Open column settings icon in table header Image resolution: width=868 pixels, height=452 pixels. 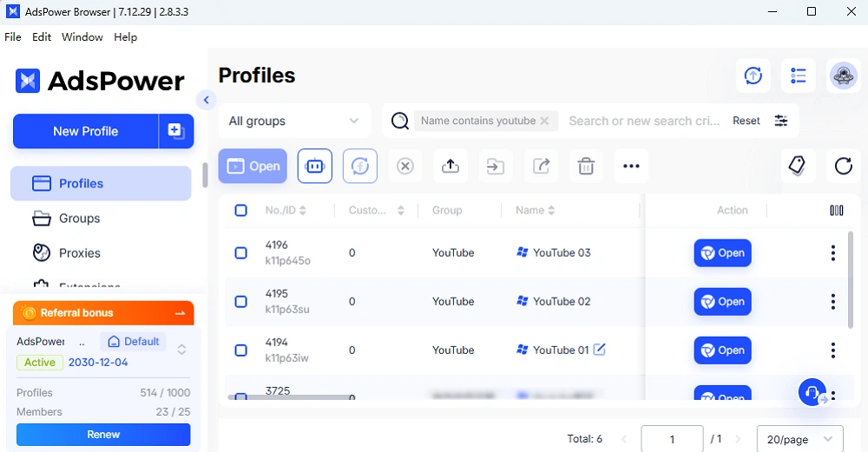coord(837,210)
